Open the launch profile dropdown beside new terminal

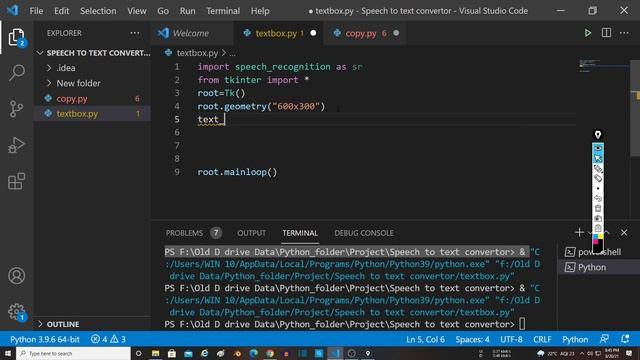click(x=589, y=233)
